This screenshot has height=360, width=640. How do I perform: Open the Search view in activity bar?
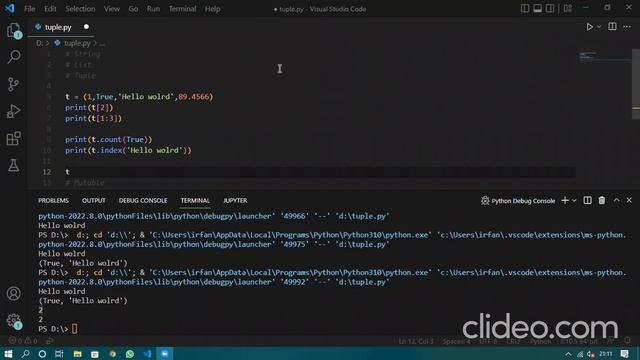[13, 57]
